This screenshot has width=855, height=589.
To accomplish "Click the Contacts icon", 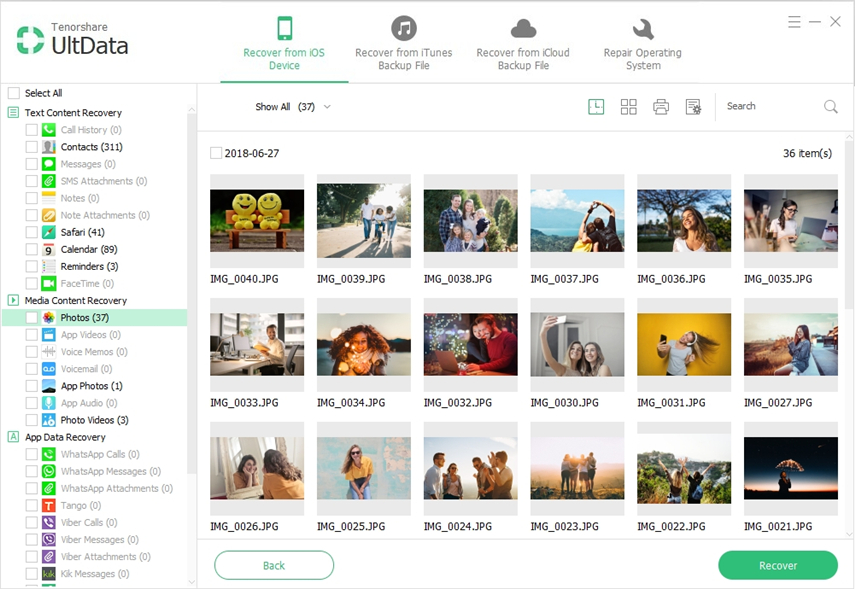I will 49,147.
